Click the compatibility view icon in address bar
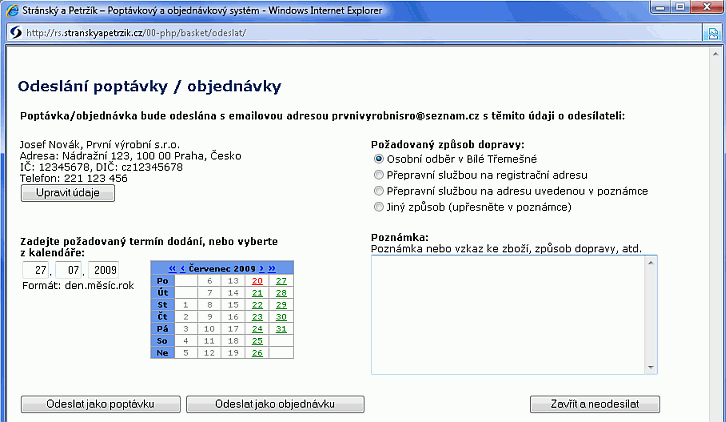This screenshot has width=726, height=422. 713,33
